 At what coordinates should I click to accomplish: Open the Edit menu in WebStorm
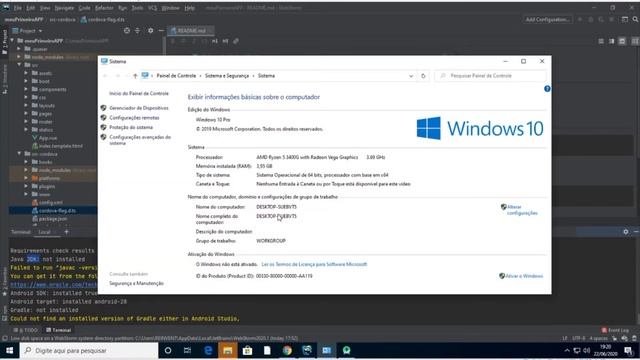pos(31,8)
